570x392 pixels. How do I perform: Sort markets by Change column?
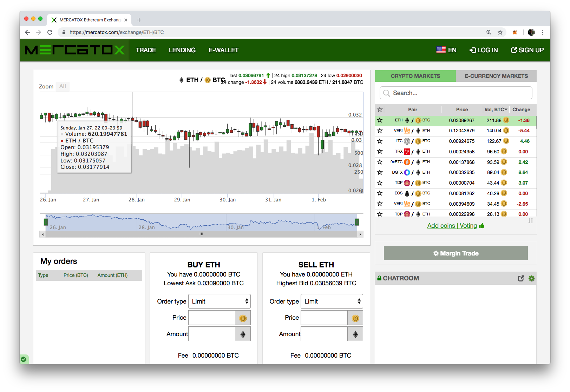click(521, 109)
